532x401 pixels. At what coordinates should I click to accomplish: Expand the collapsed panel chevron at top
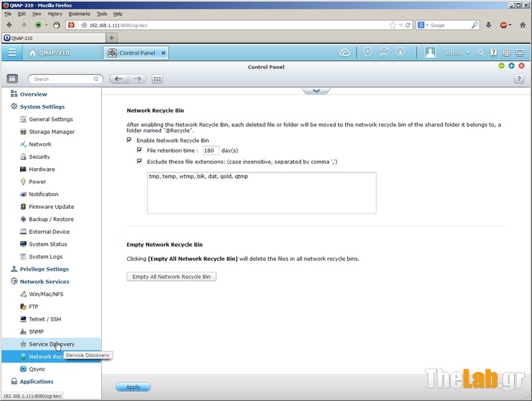tap(316, 90)
